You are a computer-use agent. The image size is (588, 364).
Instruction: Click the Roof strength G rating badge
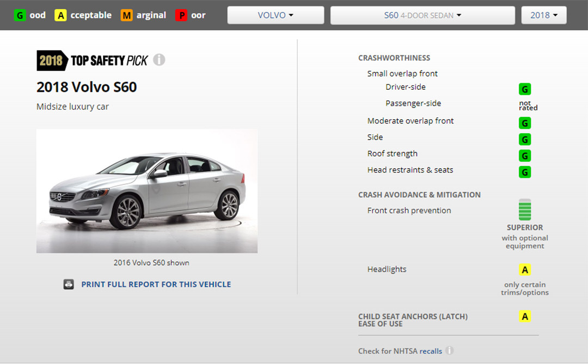tap(525, 156)
